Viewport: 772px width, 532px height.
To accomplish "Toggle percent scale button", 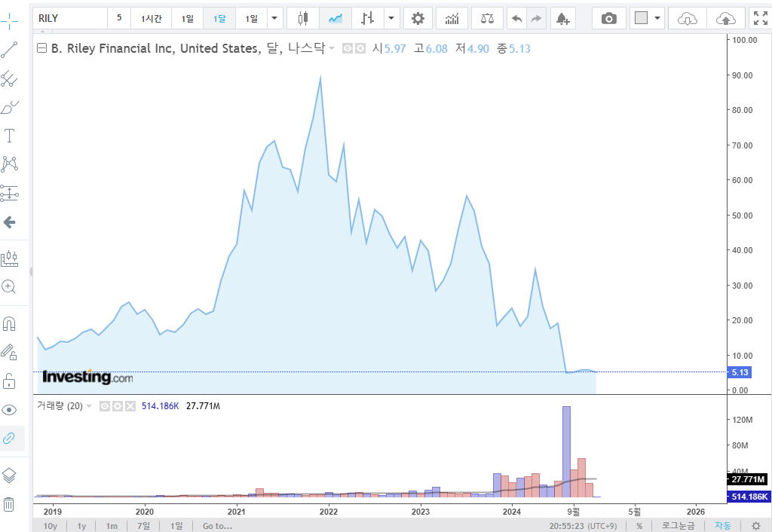I will pos(639,526).
